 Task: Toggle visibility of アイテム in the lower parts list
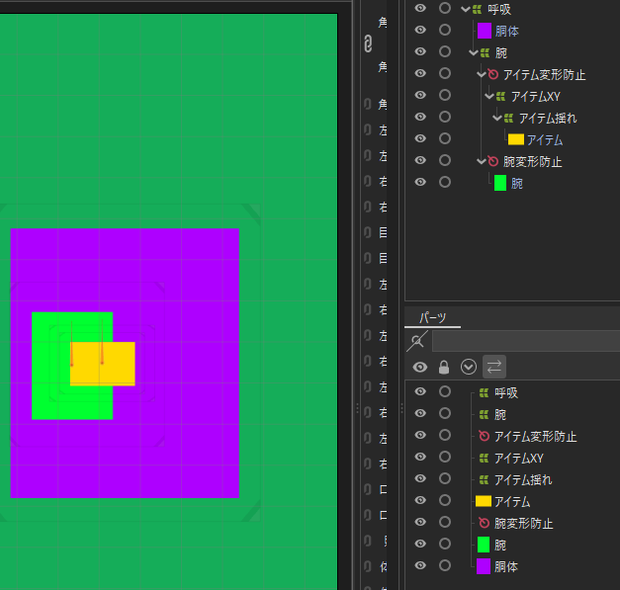pyautogui.click(x=420, y=500)
